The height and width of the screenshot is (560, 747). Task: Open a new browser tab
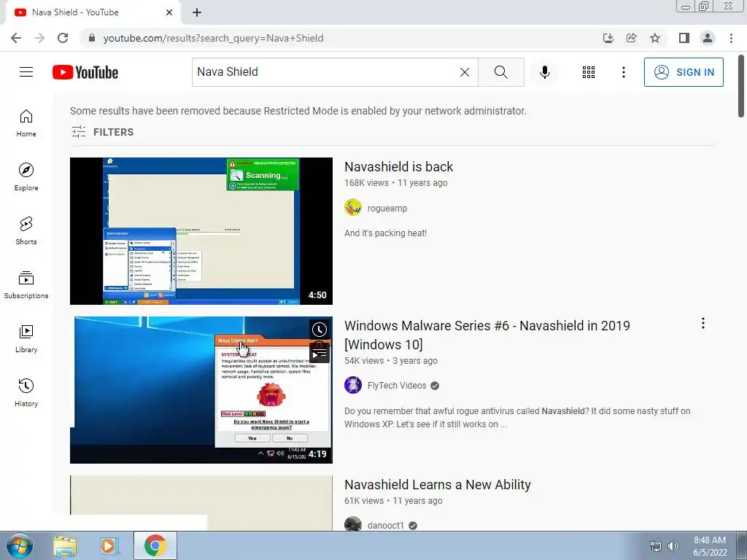tap(197, 12)
